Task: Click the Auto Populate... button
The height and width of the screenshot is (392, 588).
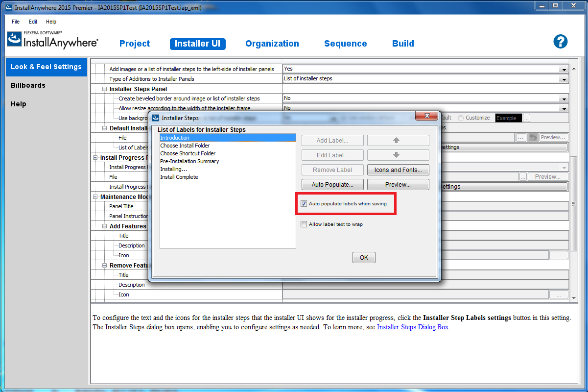Action: coord(332,185)
